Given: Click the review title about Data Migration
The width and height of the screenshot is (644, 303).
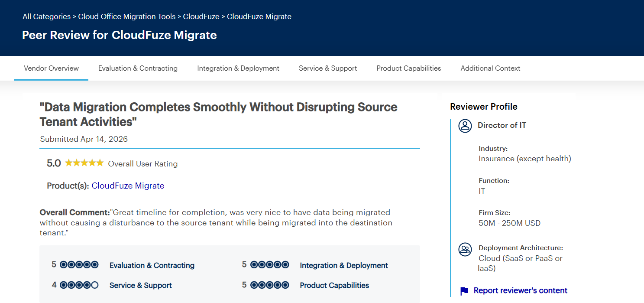Looking at the screenshot, I should 219,114.
